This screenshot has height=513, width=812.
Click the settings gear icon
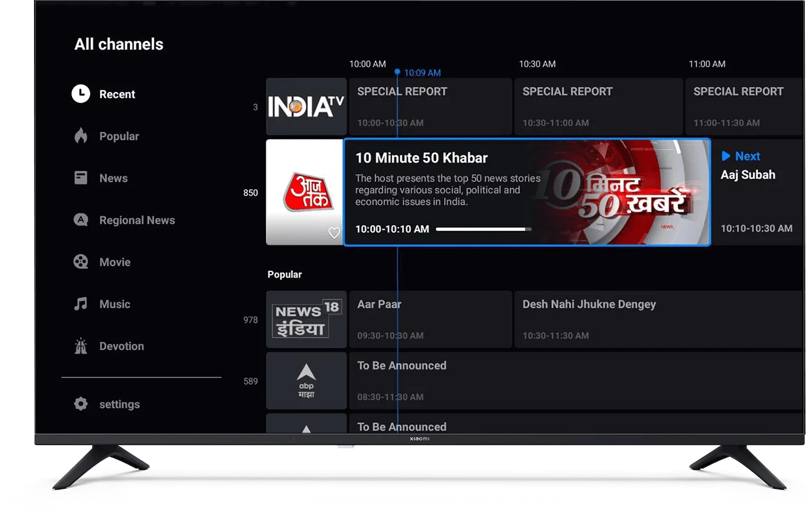(80, 404)
